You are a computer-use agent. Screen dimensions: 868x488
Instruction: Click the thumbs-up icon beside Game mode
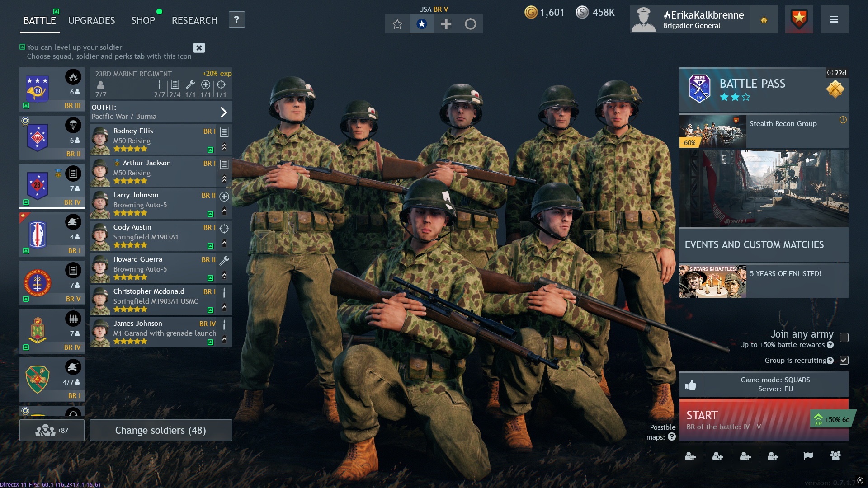point(690,385)
